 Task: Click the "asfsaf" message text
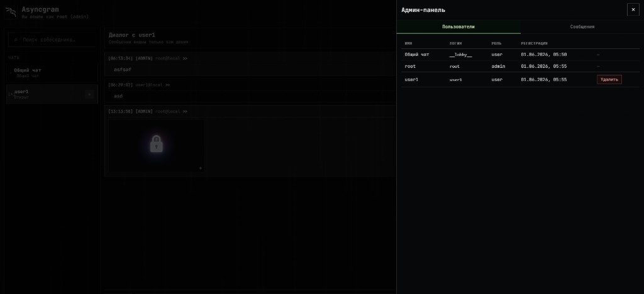tap(123, 70)
